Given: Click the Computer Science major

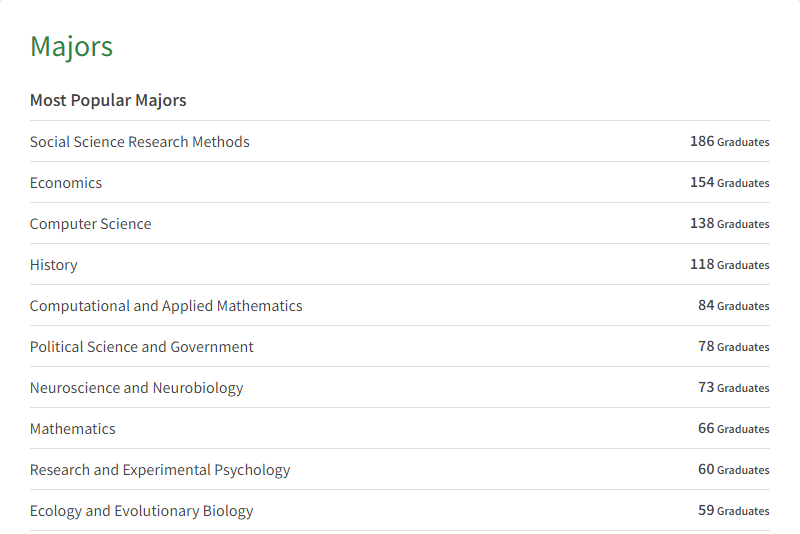Looking at the screenshot, I should point(91,224).
